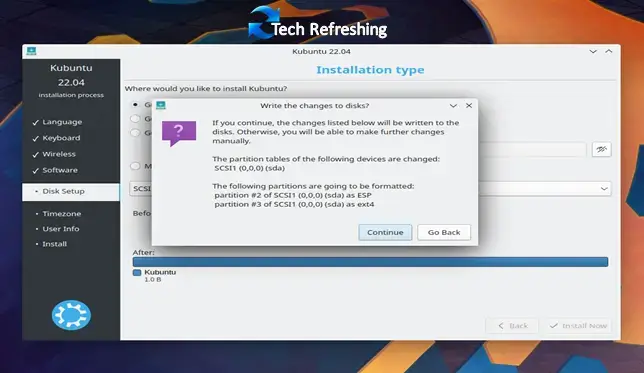Viewport: 644px width, 373px height.
Task: Select the Manual radio option starting with M
Action: [x=135, y=166]
